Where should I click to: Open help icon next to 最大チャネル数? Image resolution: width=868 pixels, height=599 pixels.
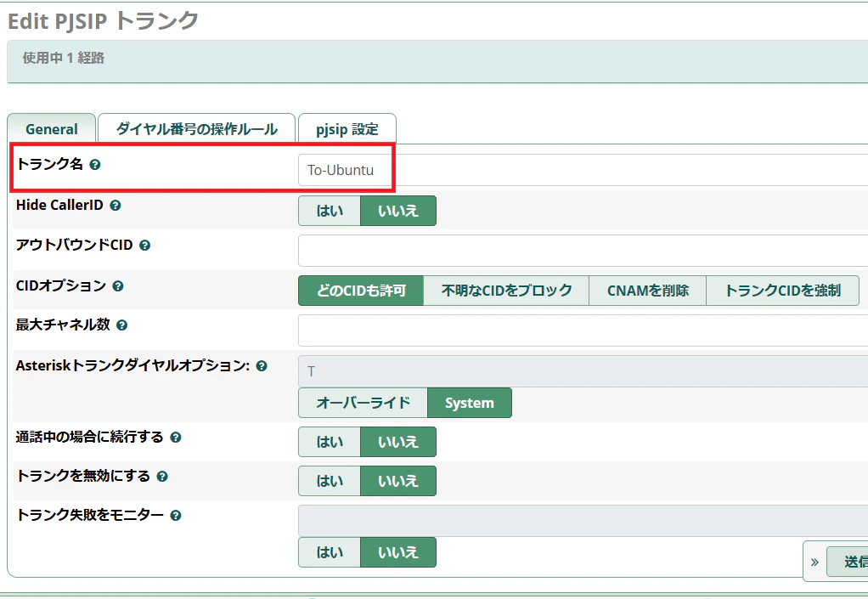[x=121, y=325]
